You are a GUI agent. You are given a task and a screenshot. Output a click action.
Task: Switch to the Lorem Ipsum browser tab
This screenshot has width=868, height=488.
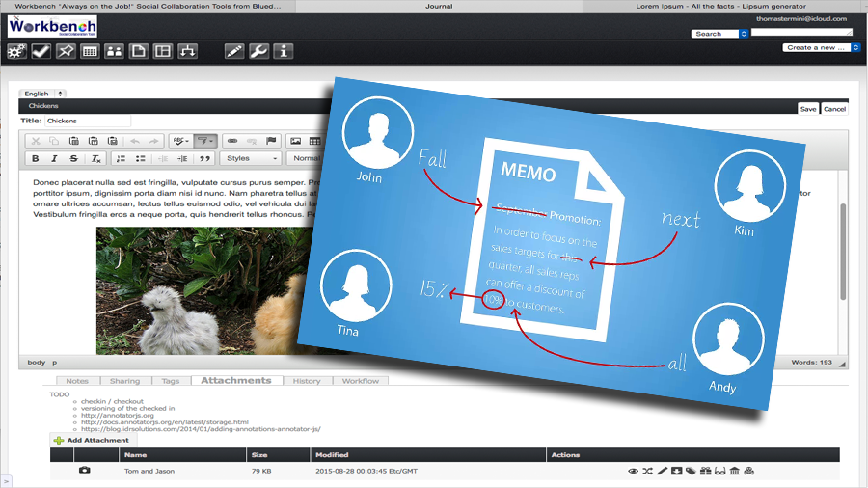tap(720, 6)
